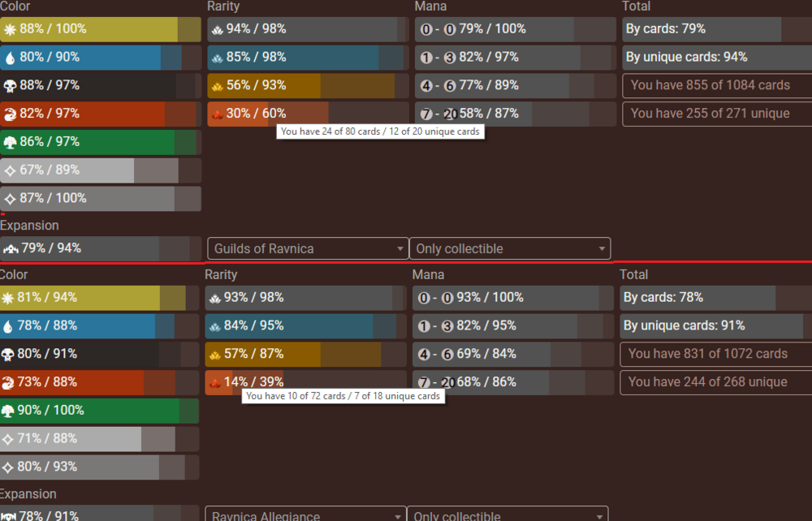Viewport: 812px width, 521px height.
Task: Click the 'By cards: 79%' progress bar
Action: pyautogui.click(x=716, y=29)
